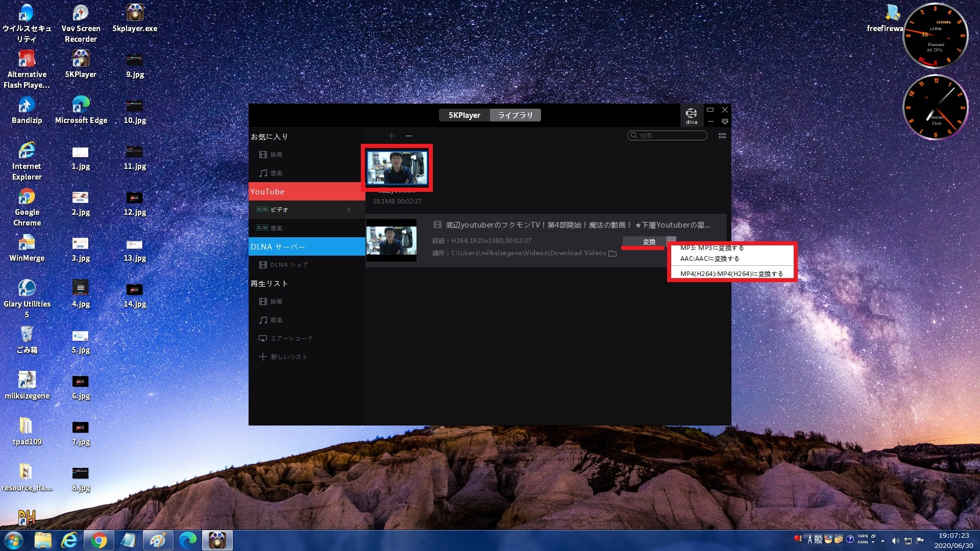Click the 変換 convert button
The image size is (980, 551).
pos(644,242)
